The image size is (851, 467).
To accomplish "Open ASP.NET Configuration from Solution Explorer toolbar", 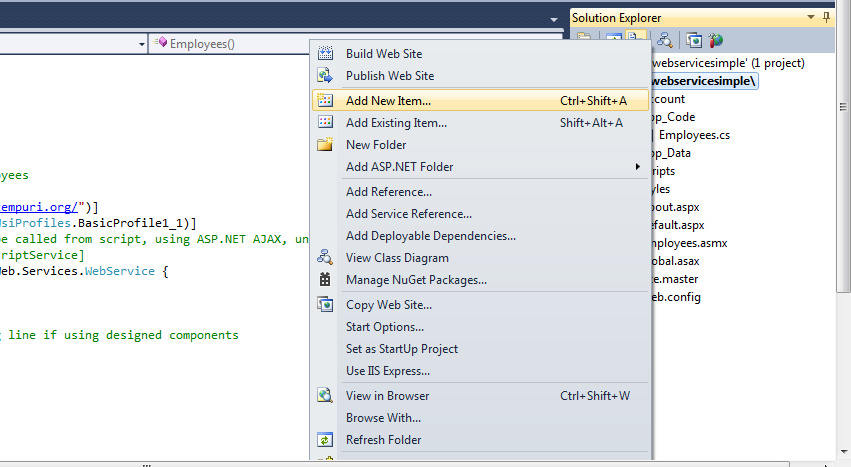I will [x=716, y=40].
